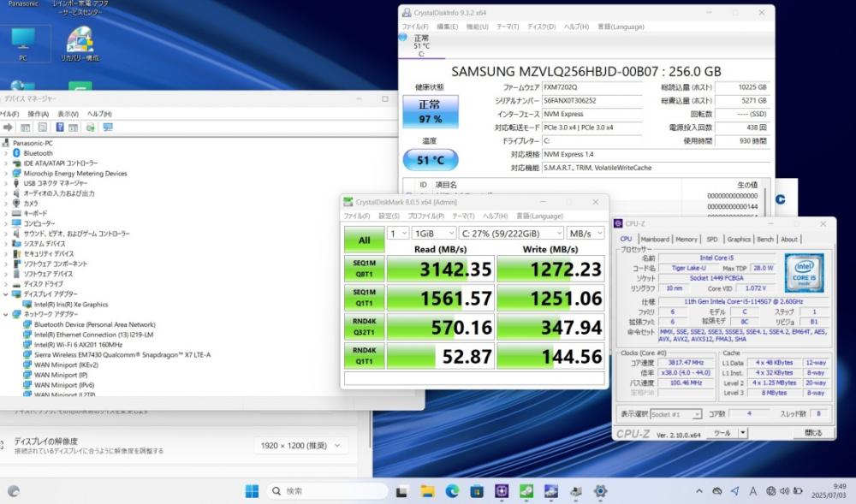
Task: Open 言語(Language) menu in CrystalDiskMark
Action: point(539,216)
